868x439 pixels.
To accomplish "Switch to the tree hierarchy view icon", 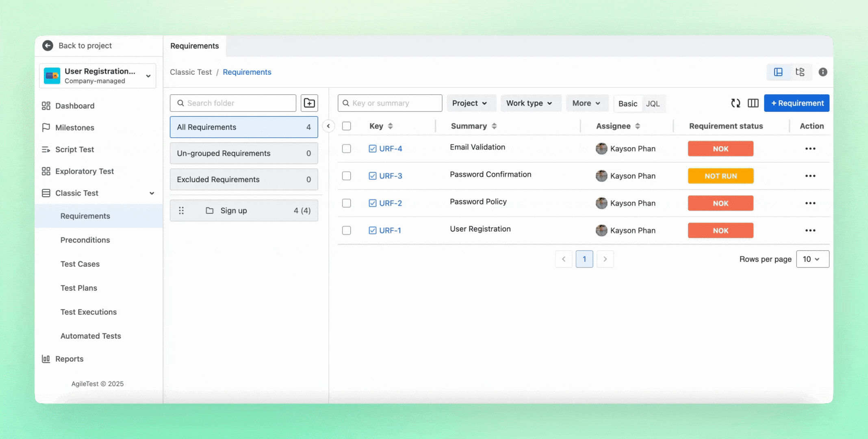I will tap(800, 72).
